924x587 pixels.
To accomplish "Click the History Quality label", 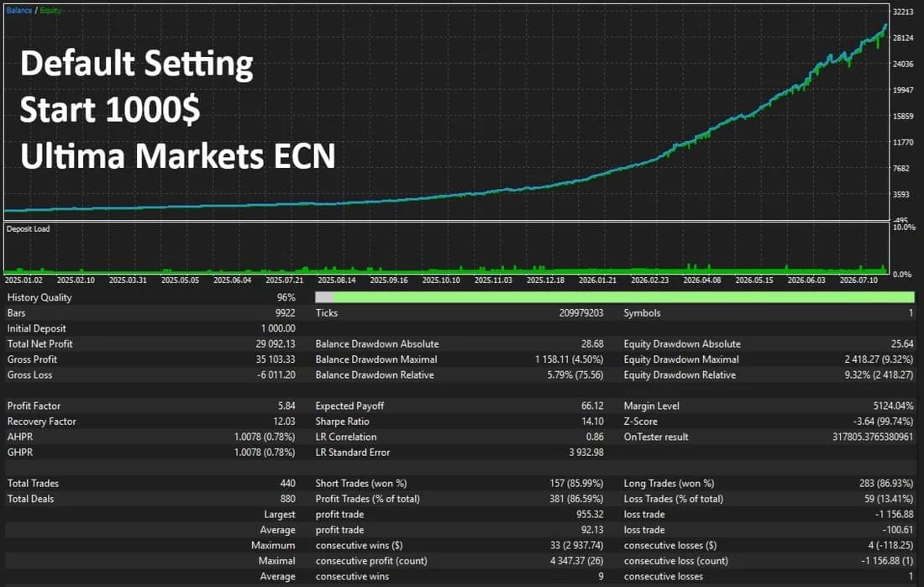I will pyautogui.click(x=39, y=297).
